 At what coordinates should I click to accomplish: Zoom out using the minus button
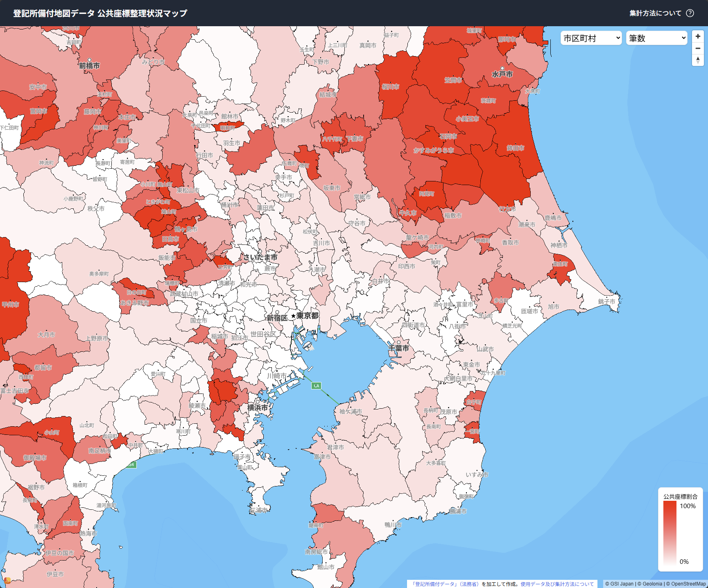point(698,48)
